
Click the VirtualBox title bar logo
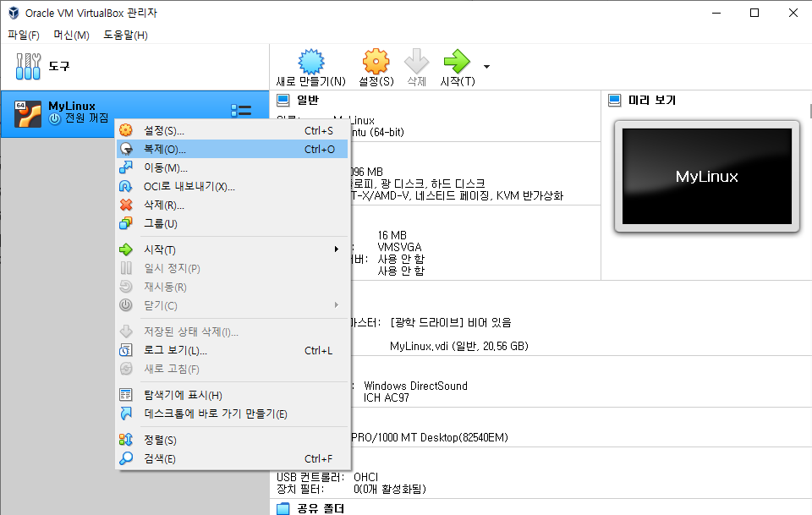point(14,13)
